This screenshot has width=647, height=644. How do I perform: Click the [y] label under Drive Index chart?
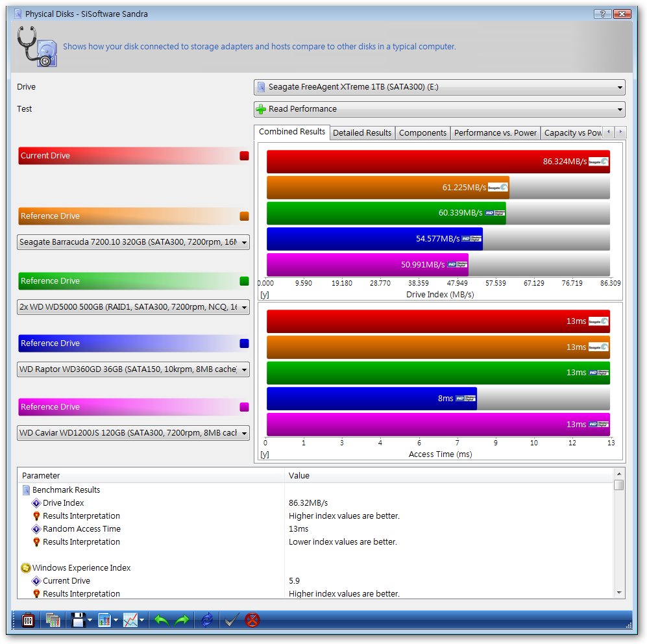pos(265,295)
